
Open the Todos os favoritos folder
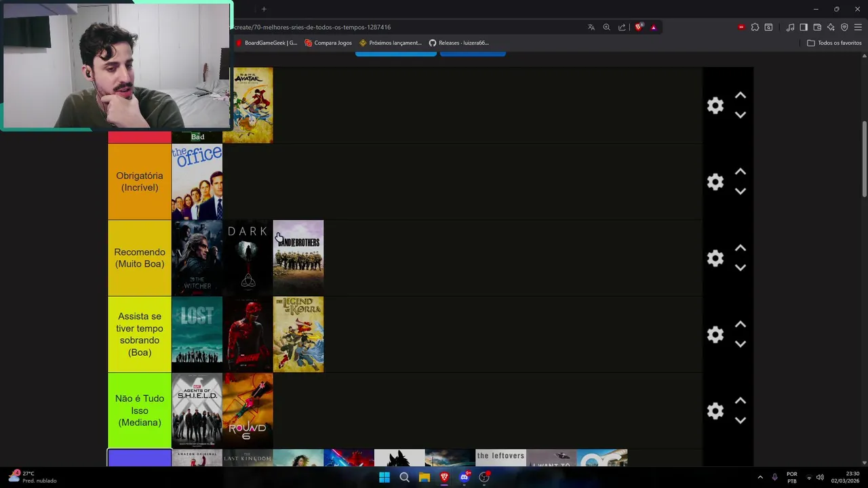tap(834, 43)
